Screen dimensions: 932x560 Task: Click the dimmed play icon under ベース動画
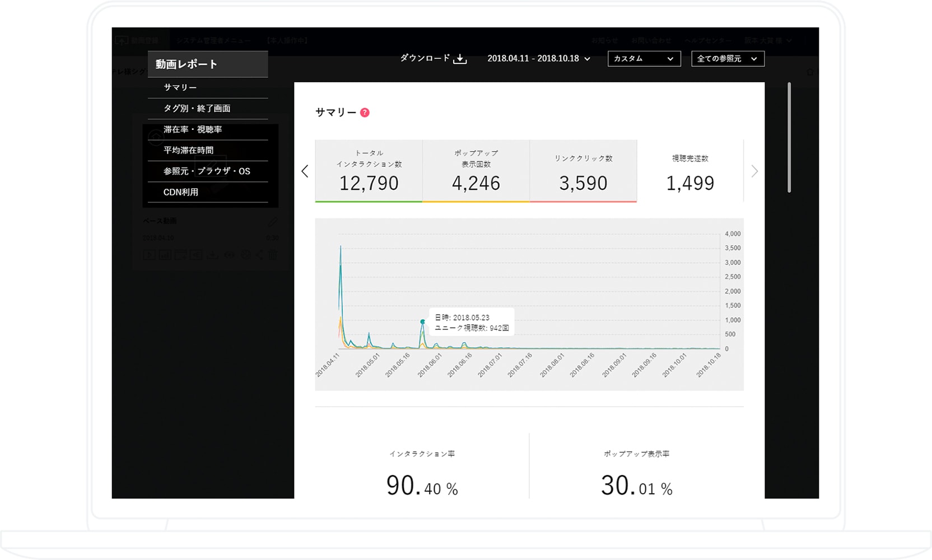pos(149,255)
